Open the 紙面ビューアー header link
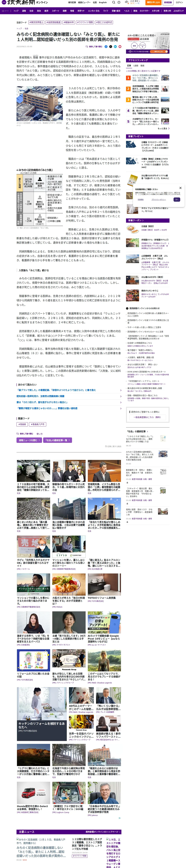186x868 pixels. [84, 2]
